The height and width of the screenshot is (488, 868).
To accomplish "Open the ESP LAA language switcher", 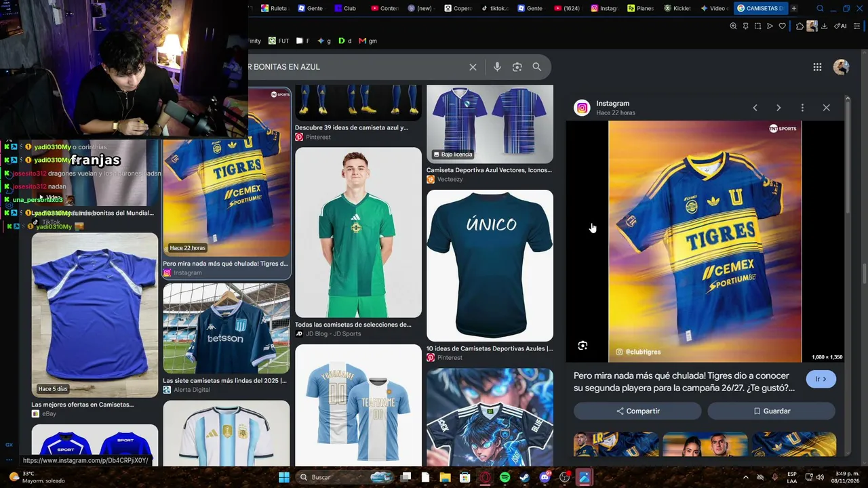I will pyautogui.click(x=792, y=477).
